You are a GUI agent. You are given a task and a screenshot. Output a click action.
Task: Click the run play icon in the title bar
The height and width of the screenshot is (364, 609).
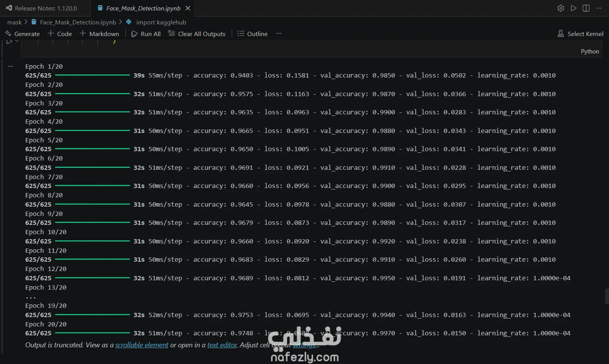(x=573, y=8)
